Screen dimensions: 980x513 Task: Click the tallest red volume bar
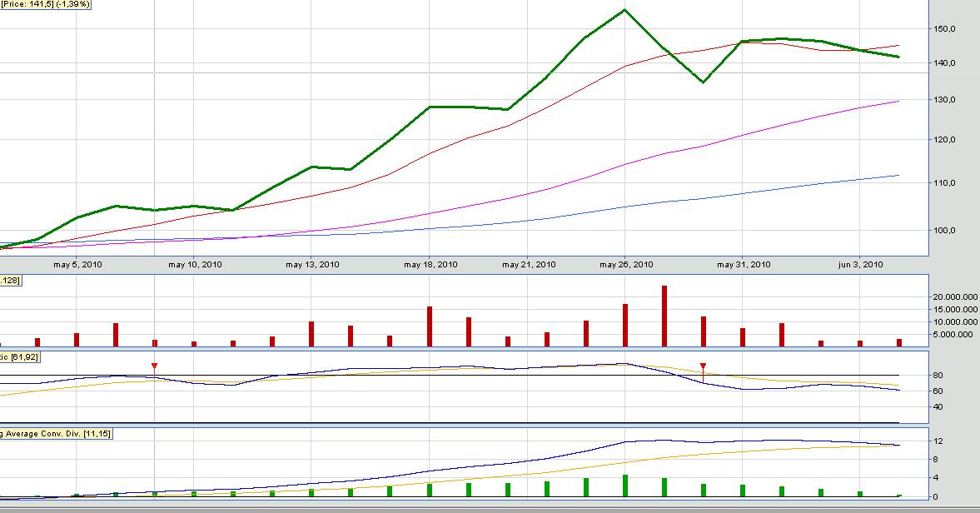coord(664,316)
